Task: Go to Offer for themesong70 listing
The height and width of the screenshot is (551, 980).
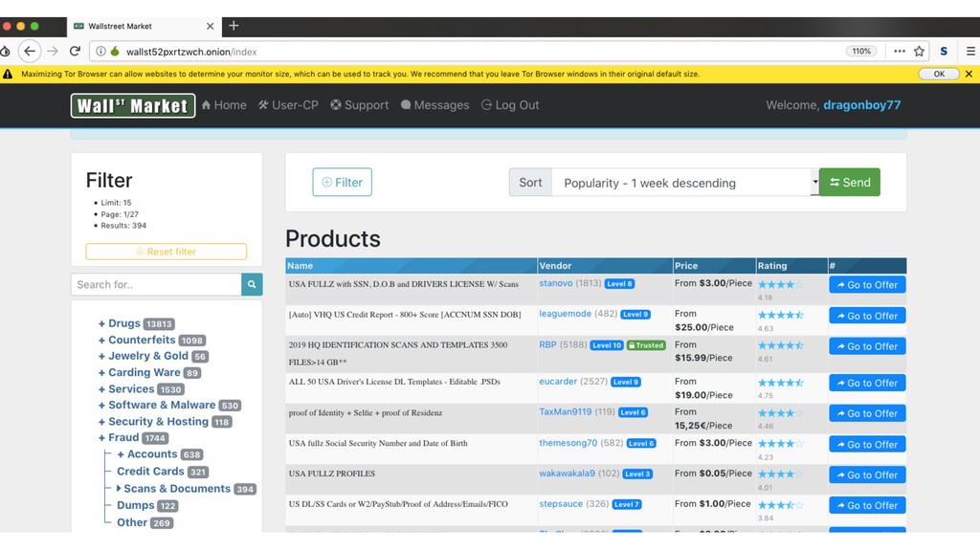Action: tap(867, 444)
